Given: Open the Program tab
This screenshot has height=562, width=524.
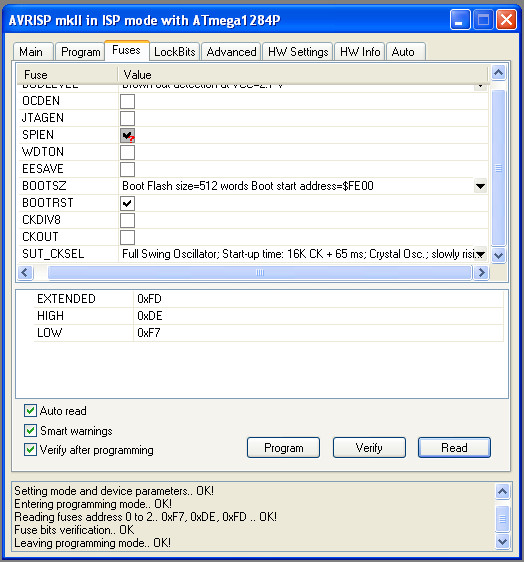Looking at the screenshot, I should coord(80,52).
